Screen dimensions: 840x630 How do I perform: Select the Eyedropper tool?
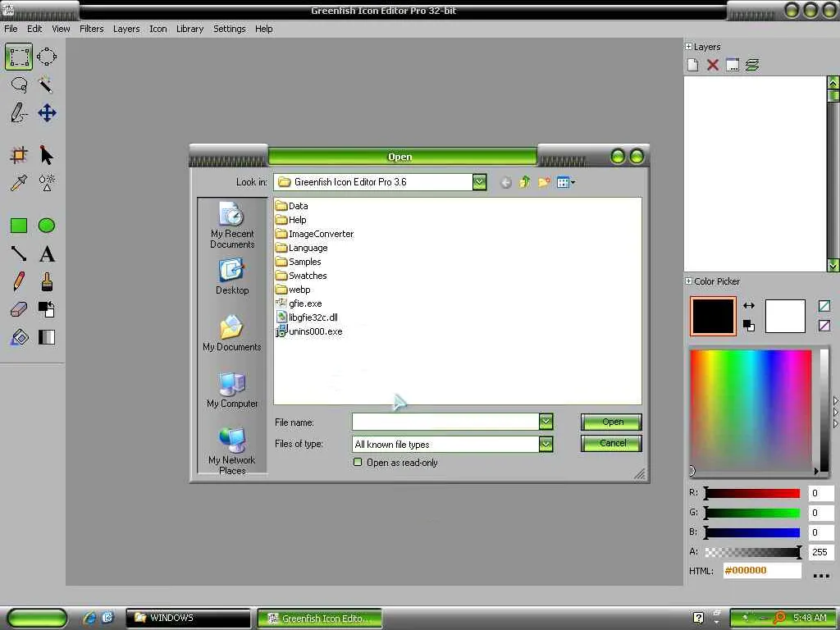click(x=19, y=183)
